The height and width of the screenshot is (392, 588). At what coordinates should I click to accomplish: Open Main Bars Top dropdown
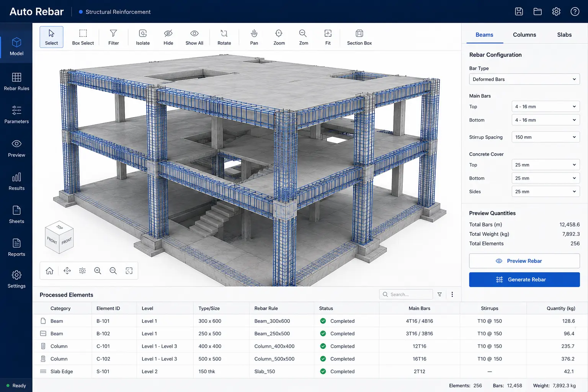click(x=546, y=106)
